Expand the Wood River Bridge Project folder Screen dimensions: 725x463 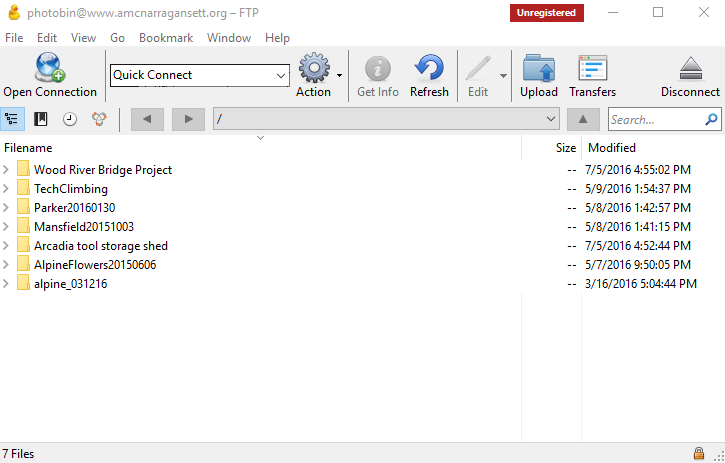click(7, 170)
